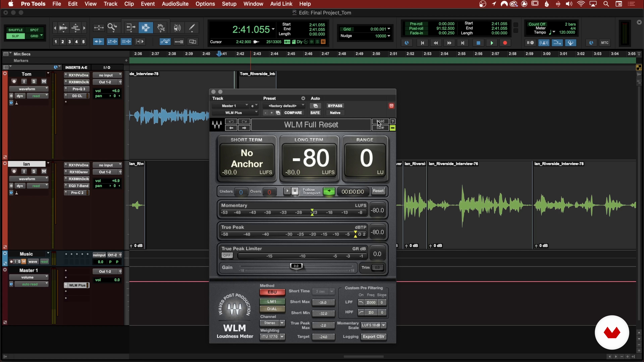Select the Grabber hand tool

click(161, 27)
